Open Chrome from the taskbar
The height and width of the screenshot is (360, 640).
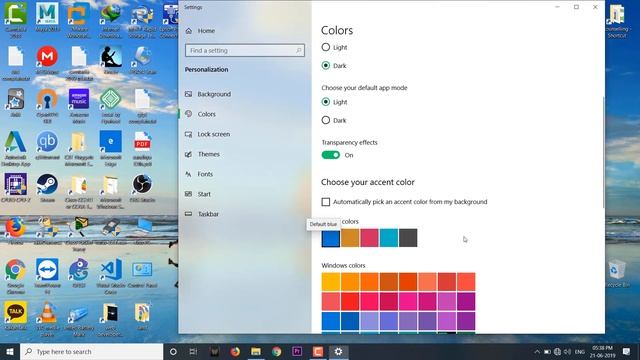277,351
